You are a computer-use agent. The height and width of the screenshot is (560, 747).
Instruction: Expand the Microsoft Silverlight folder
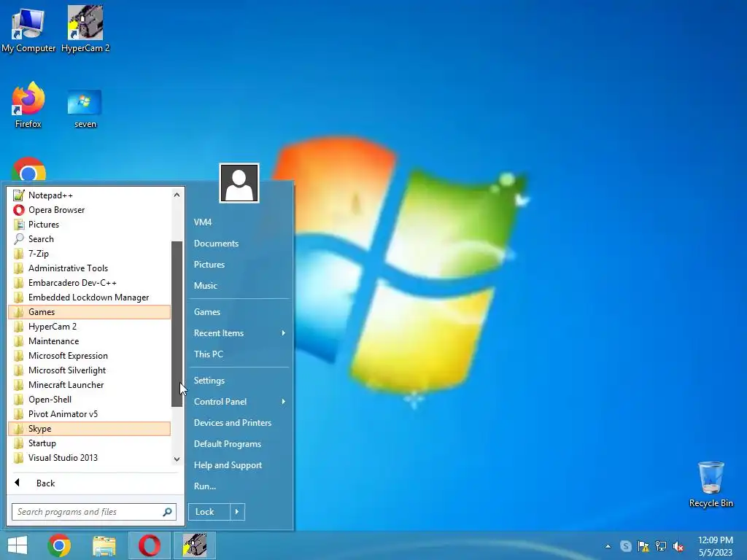[x=90, y=370]
